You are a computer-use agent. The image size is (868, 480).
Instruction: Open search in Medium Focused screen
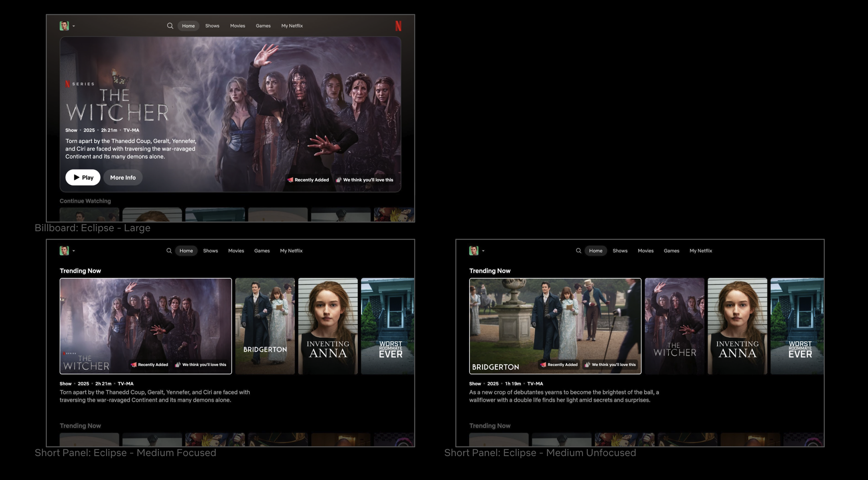pos(169,251)
